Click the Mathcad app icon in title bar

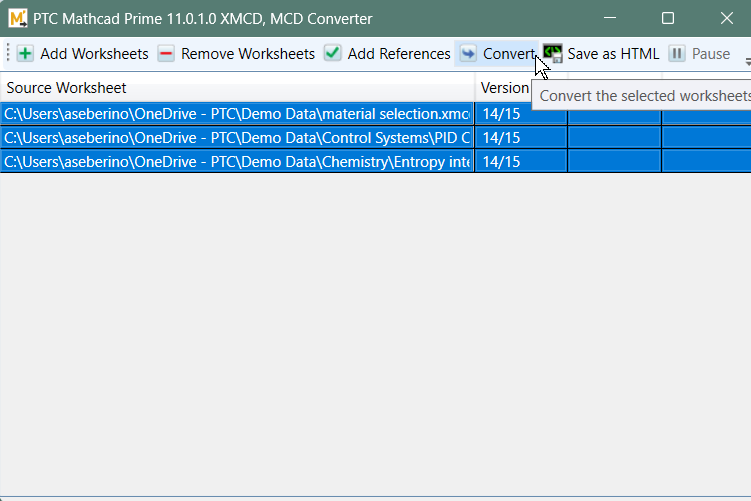[x=17, y=18]
